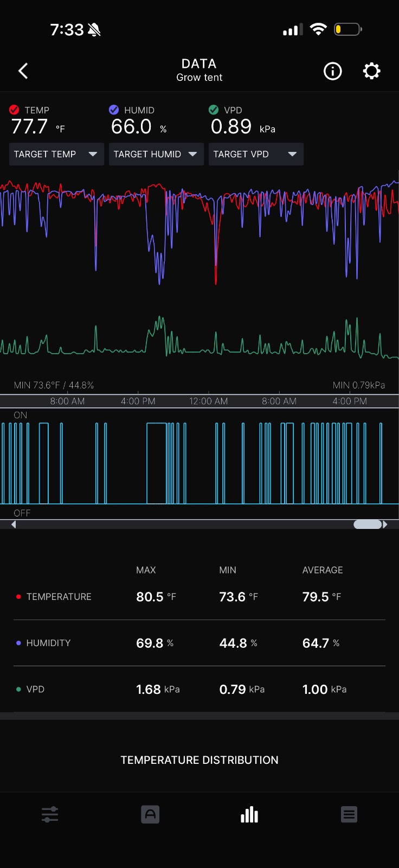
Task: Expand the TARGET HUMID dropdown
Action: tap(156, 154)
